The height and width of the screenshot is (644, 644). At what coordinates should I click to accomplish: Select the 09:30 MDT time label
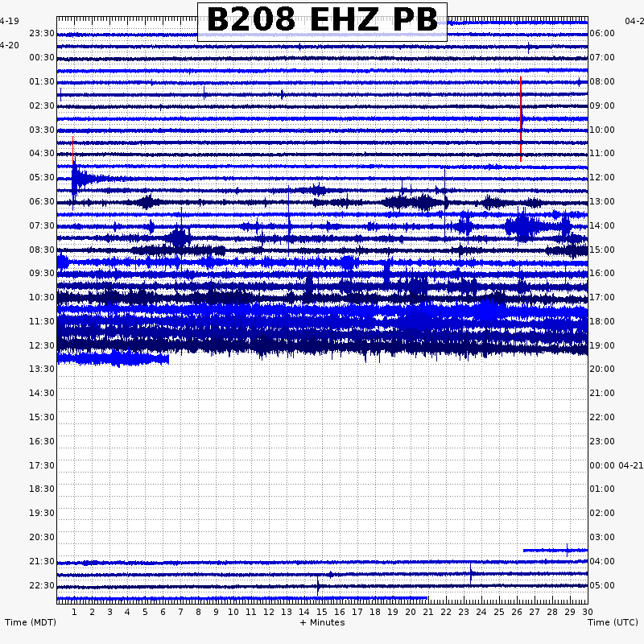42,273
